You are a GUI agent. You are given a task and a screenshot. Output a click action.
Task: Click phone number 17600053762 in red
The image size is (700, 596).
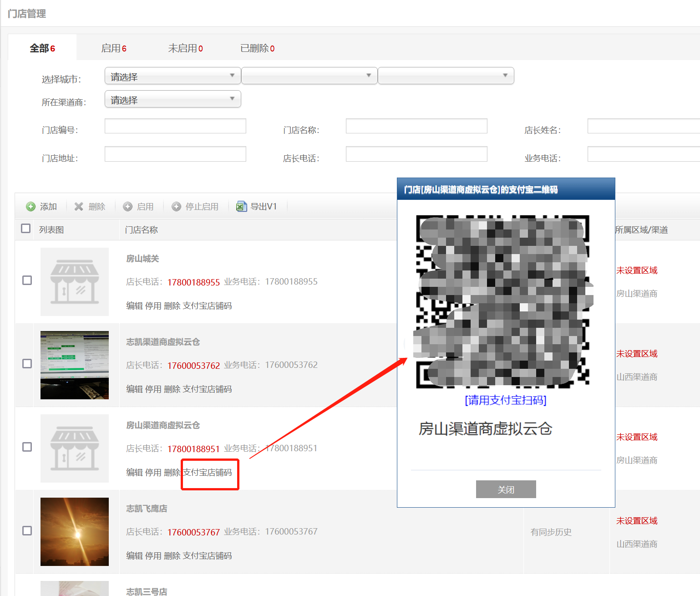(x=193, y=366)
